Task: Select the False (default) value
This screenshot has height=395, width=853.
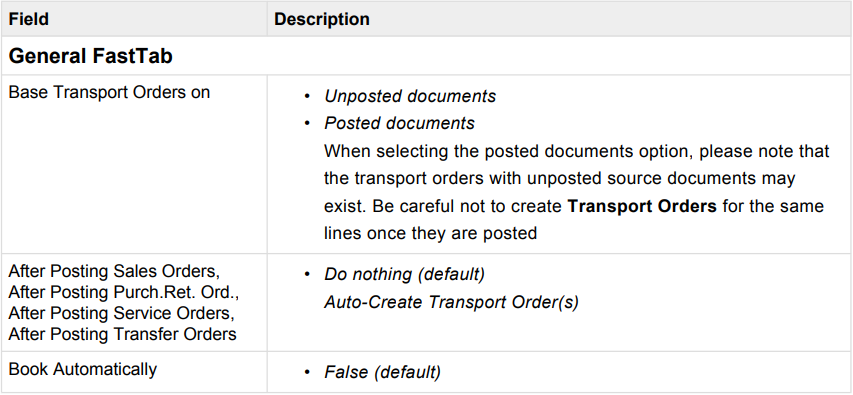Action: coord(382,373)
